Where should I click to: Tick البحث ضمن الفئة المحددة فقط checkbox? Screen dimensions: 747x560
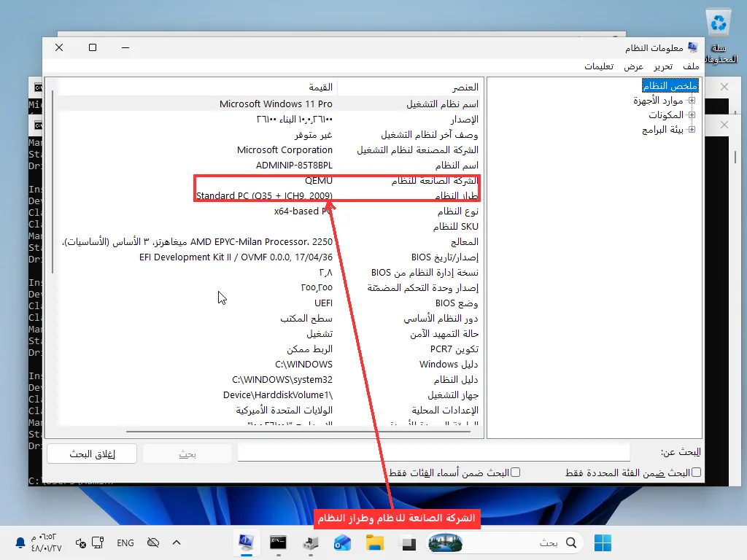click(x=696, y=472)
